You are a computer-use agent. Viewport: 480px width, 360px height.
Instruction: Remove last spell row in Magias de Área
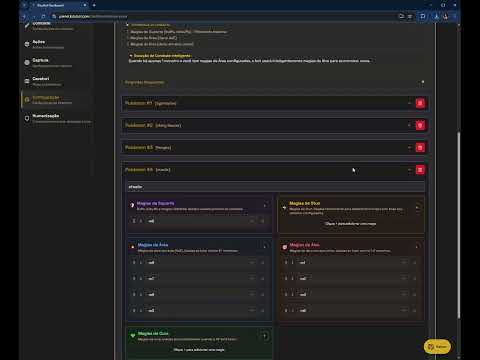tap(262, 310)
